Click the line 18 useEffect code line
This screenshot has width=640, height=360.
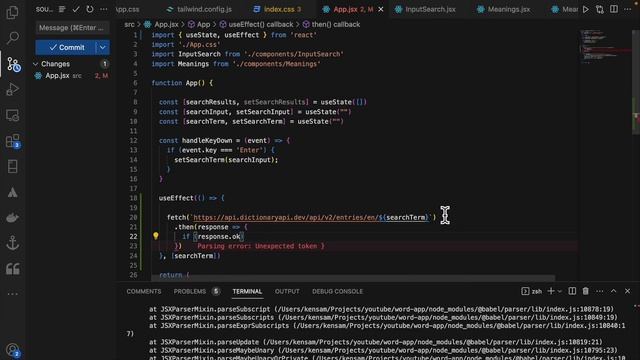tap(191, 198)
